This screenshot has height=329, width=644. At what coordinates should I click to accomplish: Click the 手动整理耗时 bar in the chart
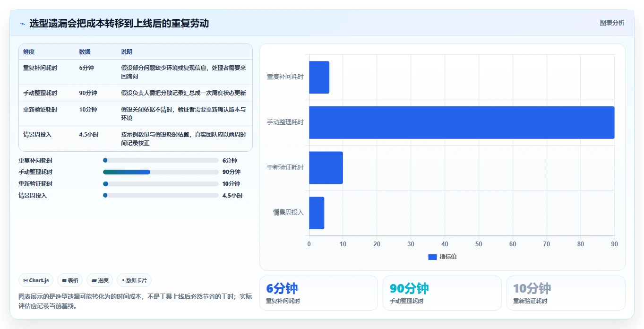tap(462, 122)
